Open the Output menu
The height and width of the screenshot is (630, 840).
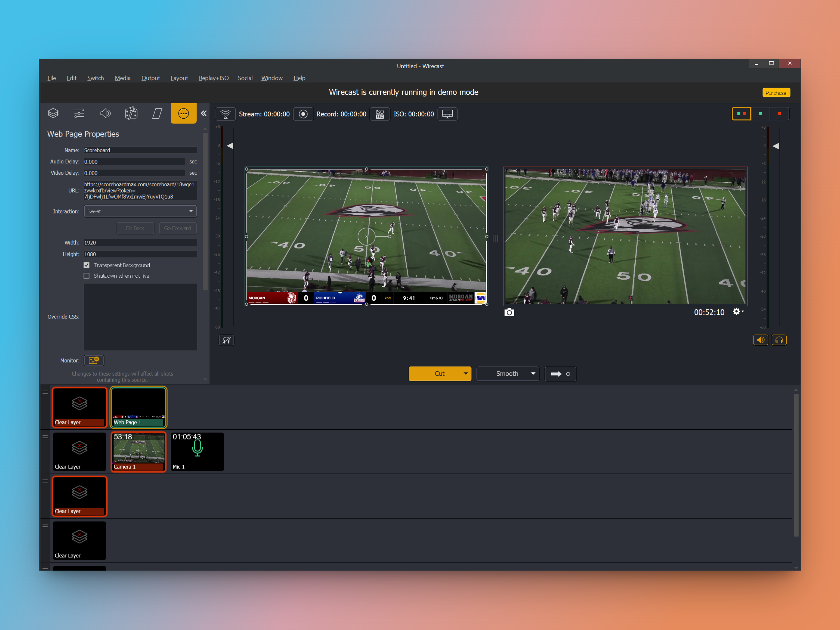point(150,78)
